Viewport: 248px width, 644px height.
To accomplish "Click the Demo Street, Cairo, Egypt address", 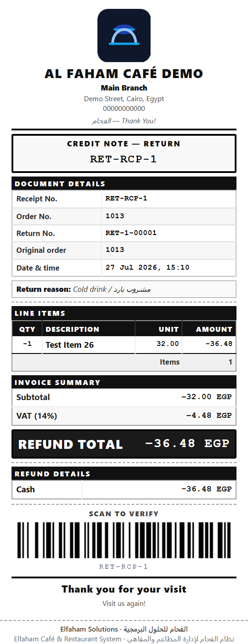I will 124,99.
